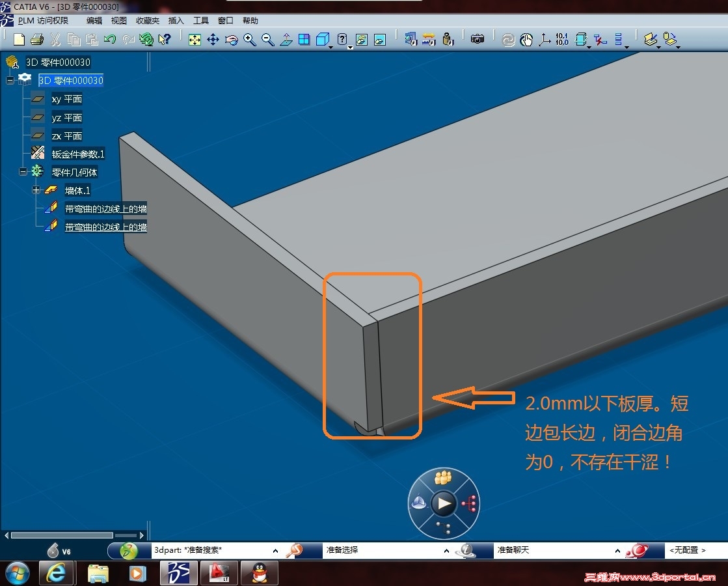
Task: Click the Measure Inertia weight icon
Action: [x=448, y=40]
